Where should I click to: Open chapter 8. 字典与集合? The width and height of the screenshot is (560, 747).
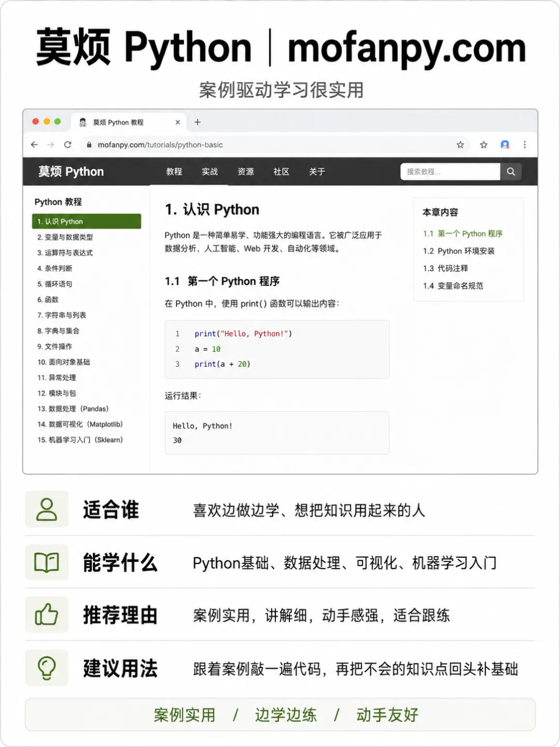(58, 330)
